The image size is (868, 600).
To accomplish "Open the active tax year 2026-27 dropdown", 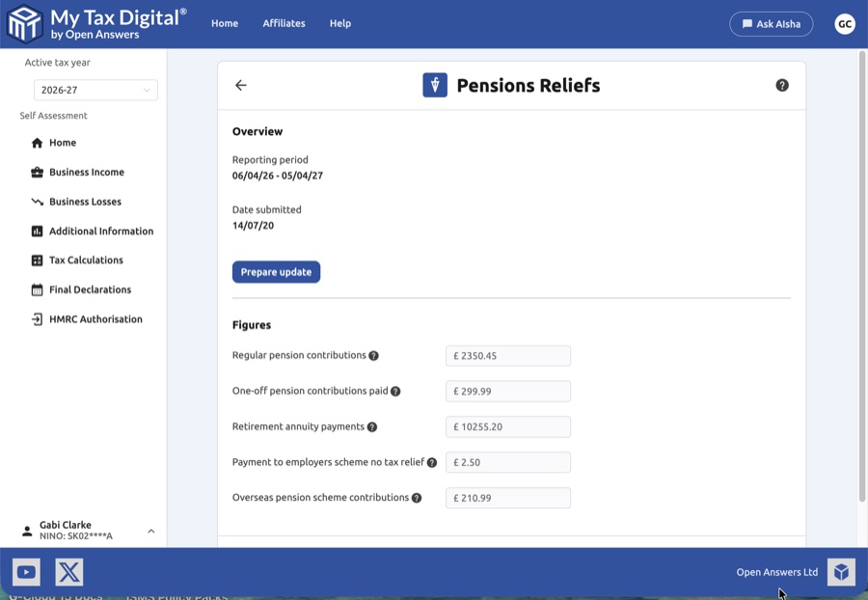I will click(x=95, y=90).
